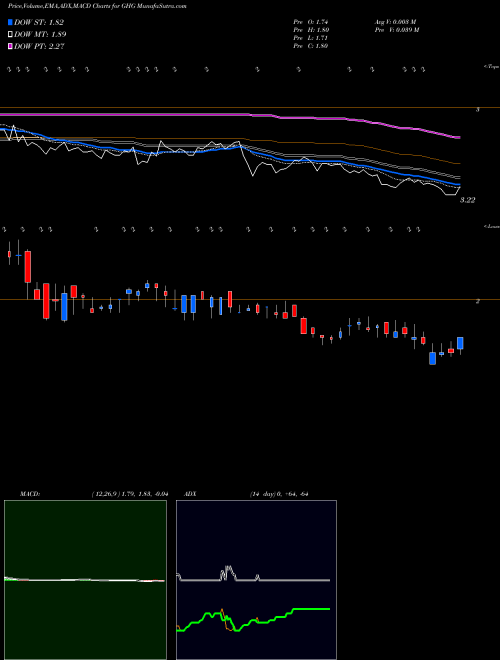
Task: Select the 'DOW PT: 2.27' legend label
Action: pos(39,46)
